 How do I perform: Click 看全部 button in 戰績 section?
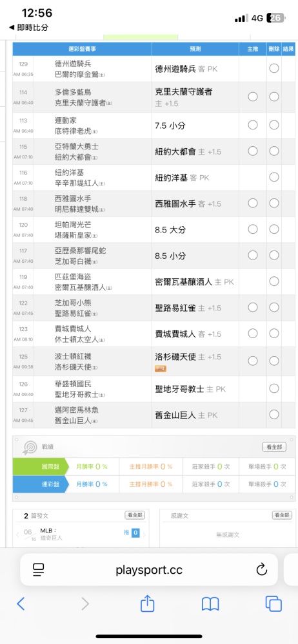274,448
